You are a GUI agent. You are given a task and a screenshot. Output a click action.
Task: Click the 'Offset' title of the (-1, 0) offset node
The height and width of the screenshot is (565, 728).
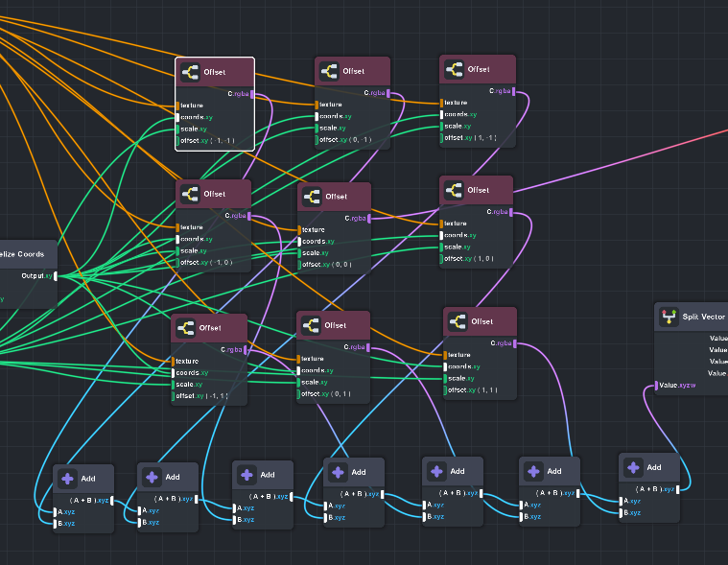tap(215, 194)
